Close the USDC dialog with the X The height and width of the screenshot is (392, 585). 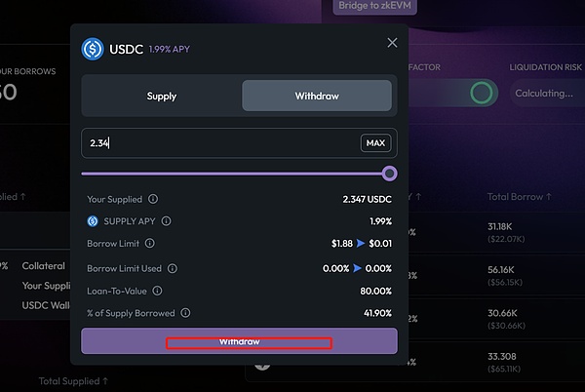coord(393,43)
